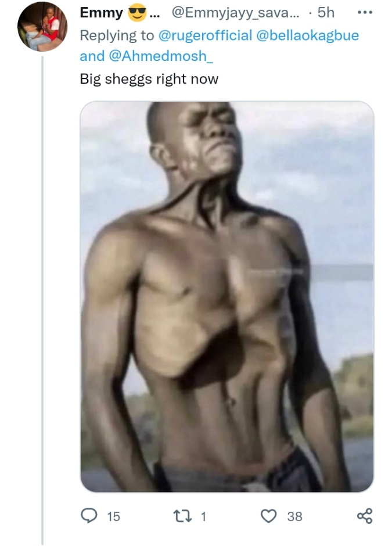This screenshot has width=392, height=546.
Task: Click the reply count 15
Action: (114, 516)
